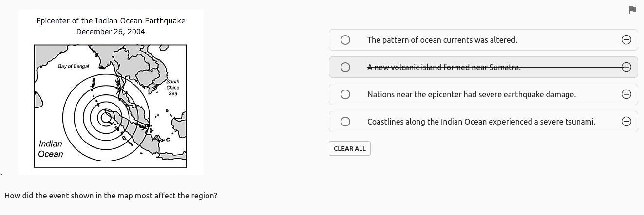Eliminate the severe earthquake damage choice
This screenshot has width=644, height=215.
click(626, 94)
